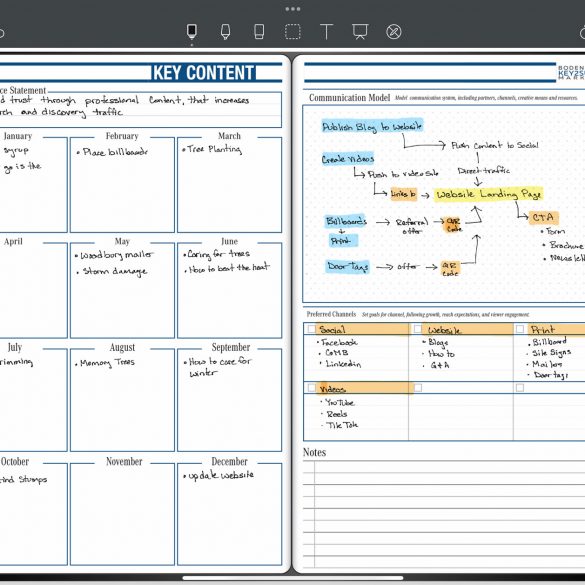Tick the empty checkbox below Website column
This screenshot has width=585, height=585.
coord(418,388)
